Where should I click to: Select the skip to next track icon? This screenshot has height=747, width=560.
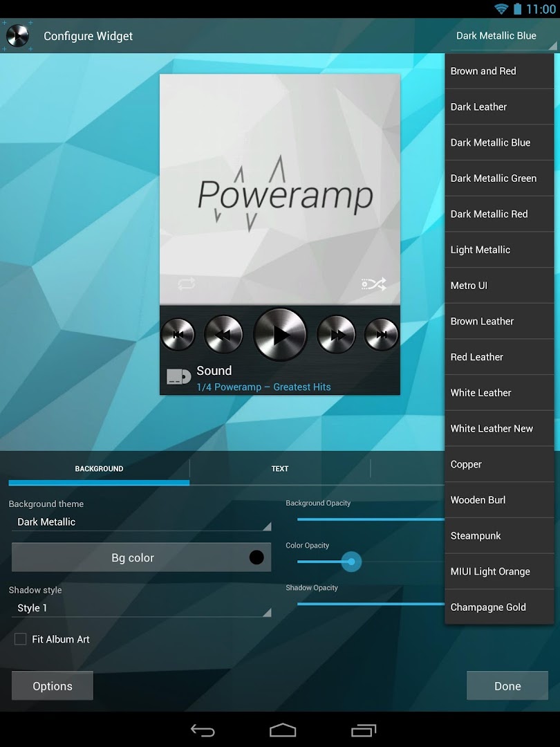point(381,334)
